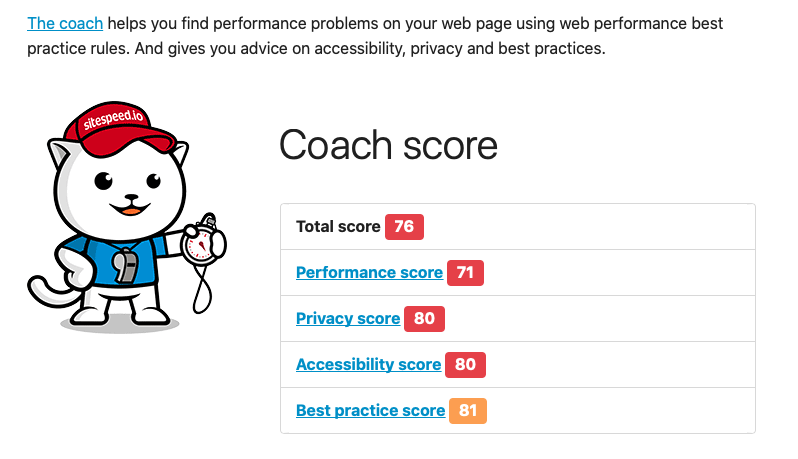
Task: Click the 80 badge next to Privacy score
Action: (x=424, y=319)
